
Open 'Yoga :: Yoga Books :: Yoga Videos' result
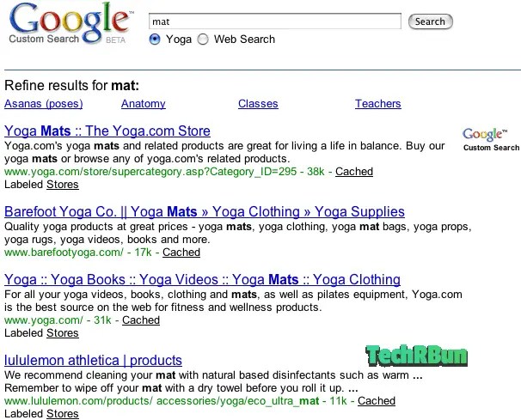202,279
